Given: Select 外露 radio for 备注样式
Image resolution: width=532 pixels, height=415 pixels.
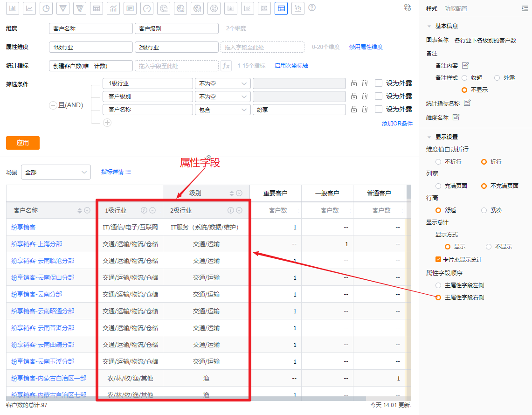Looking at the screenshot, I should (497, 78).
